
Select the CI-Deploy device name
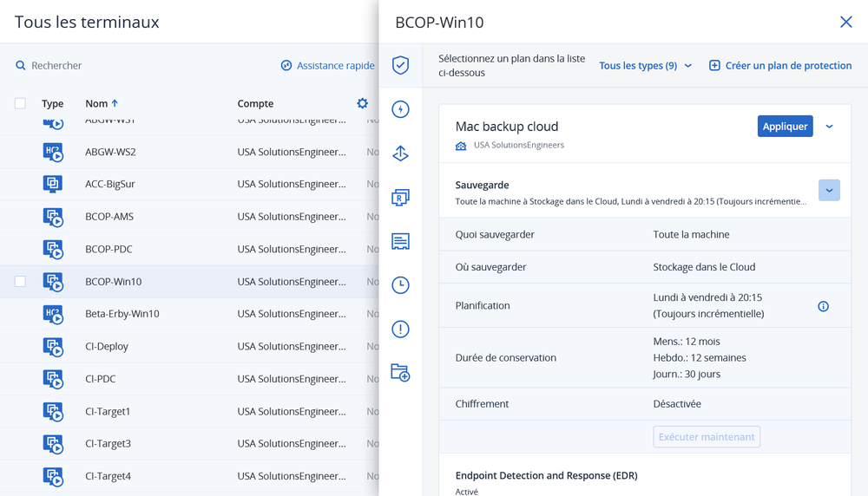pos(107,347)
